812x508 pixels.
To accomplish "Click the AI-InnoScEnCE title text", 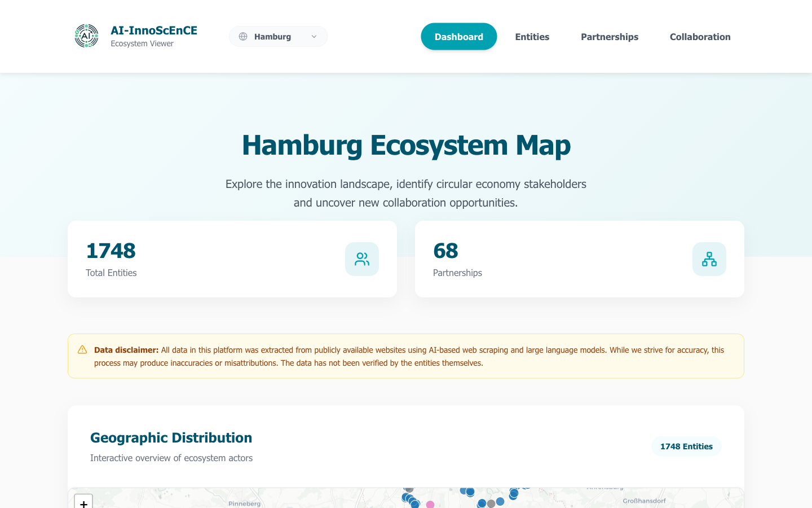I will (154, 30).
